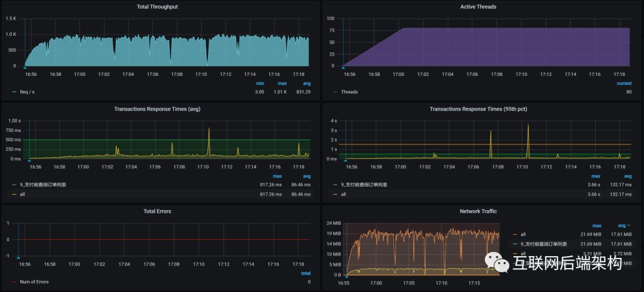Click the 17:10 axis label in Total Throughput

202,75
